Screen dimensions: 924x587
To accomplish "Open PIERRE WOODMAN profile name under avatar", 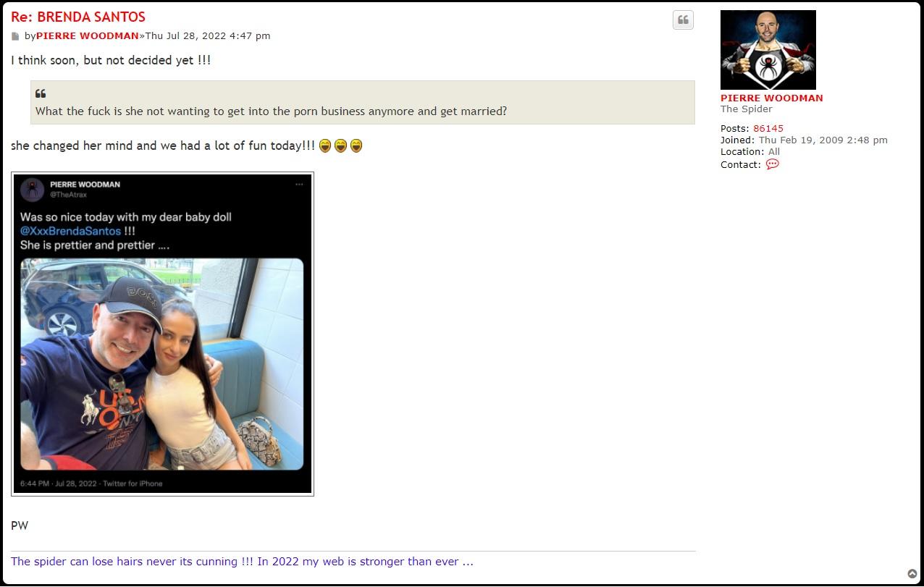I will [x=771, y=98].
